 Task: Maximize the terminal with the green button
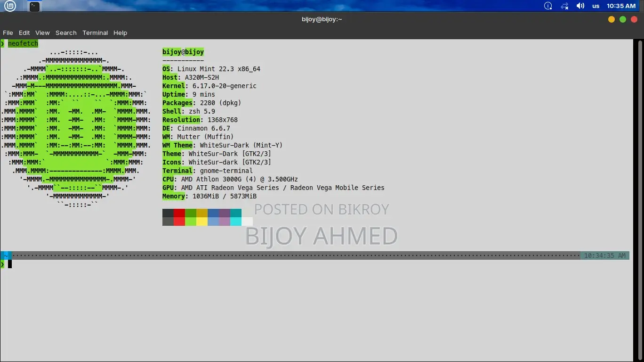click(x=623, y=19)
